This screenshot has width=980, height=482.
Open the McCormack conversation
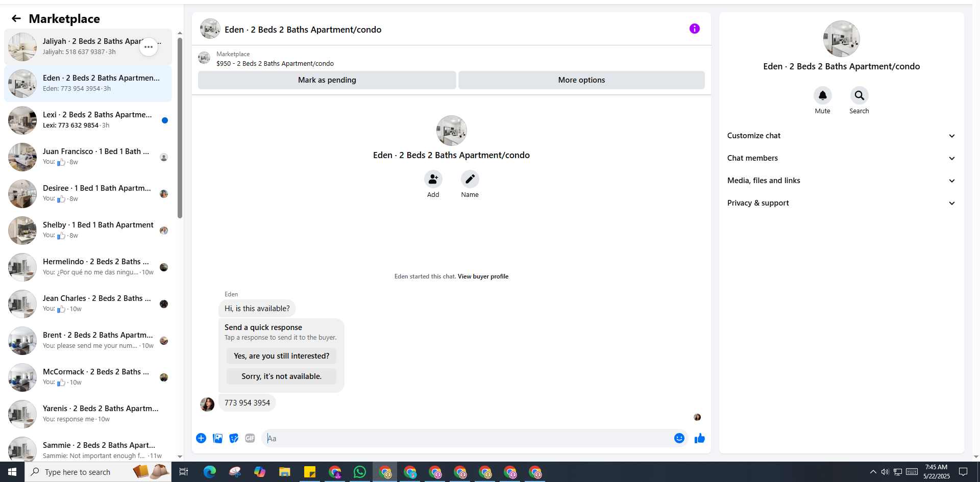point(88,377)
